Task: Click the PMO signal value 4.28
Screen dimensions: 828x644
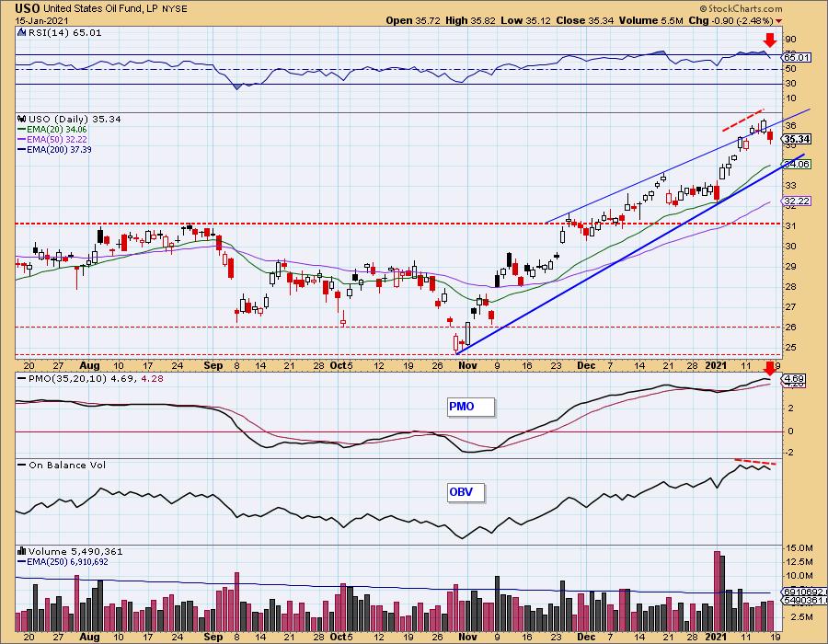Action: 152,379
